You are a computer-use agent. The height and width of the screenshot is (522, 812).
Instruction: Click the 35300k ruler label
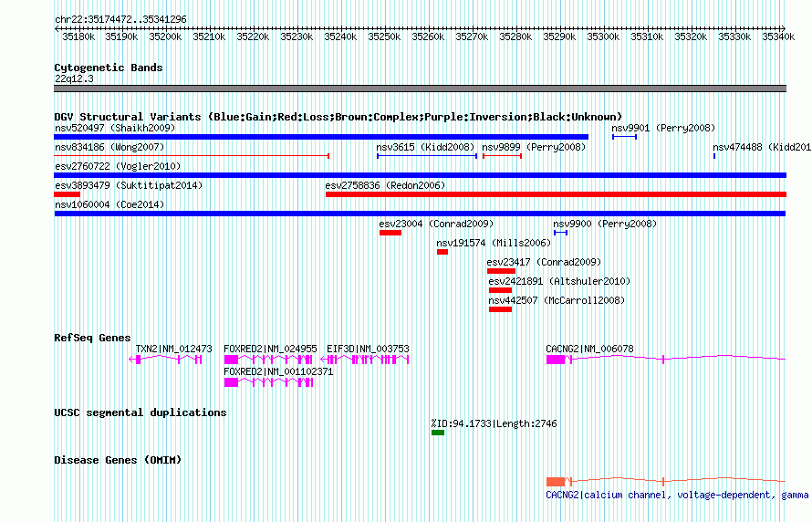point(603,37)
